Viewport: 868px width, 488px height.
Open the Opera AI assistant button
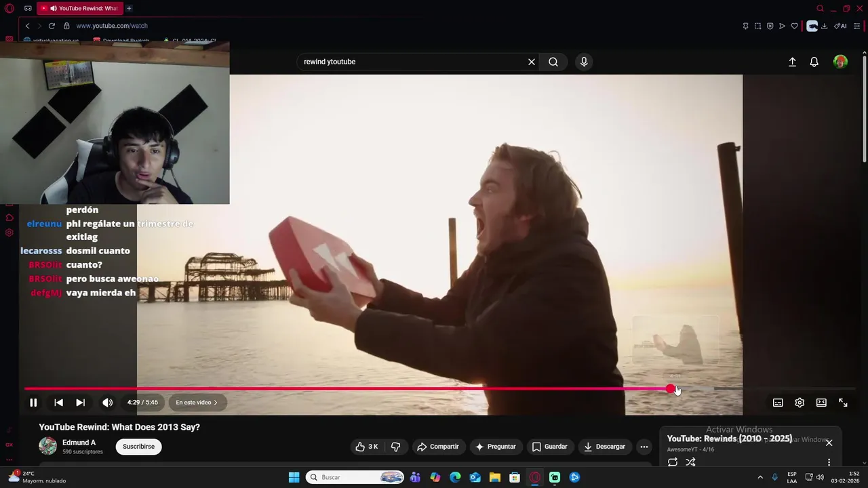[x=840, y=26]
